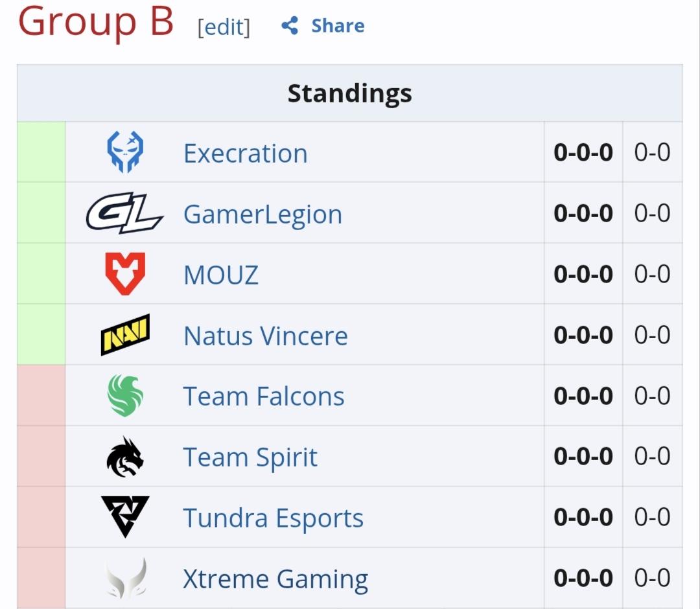700x609 pixels.
Task: Click the red MOUZ logo
Action: coord(126,273)
